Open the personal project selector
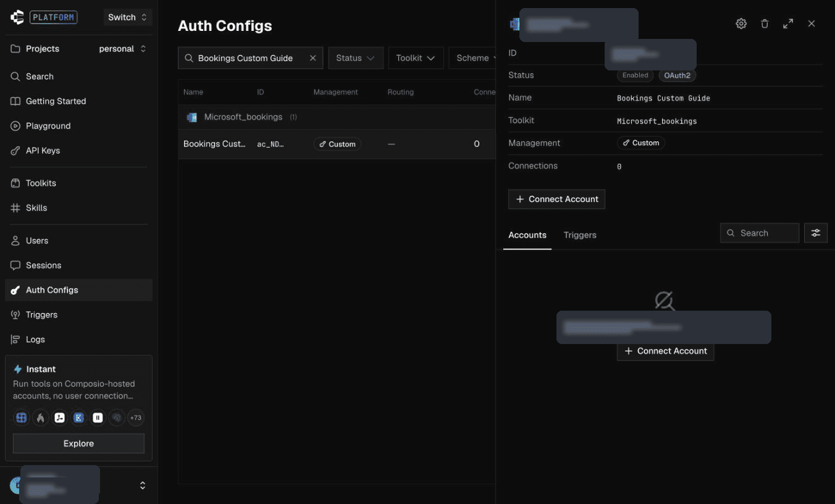 pos(122,49)
